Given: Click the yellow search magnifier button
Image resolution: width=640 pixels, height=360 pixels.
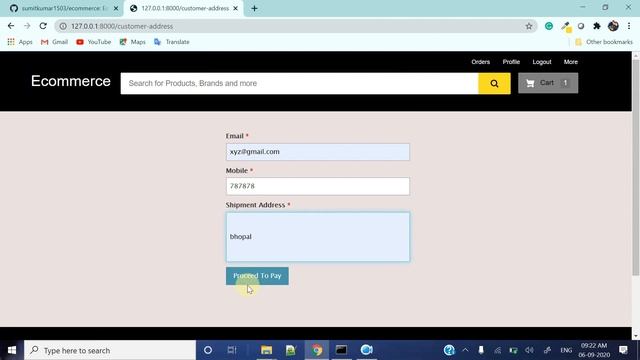Looking at the screenshot, I should [494, 83].
